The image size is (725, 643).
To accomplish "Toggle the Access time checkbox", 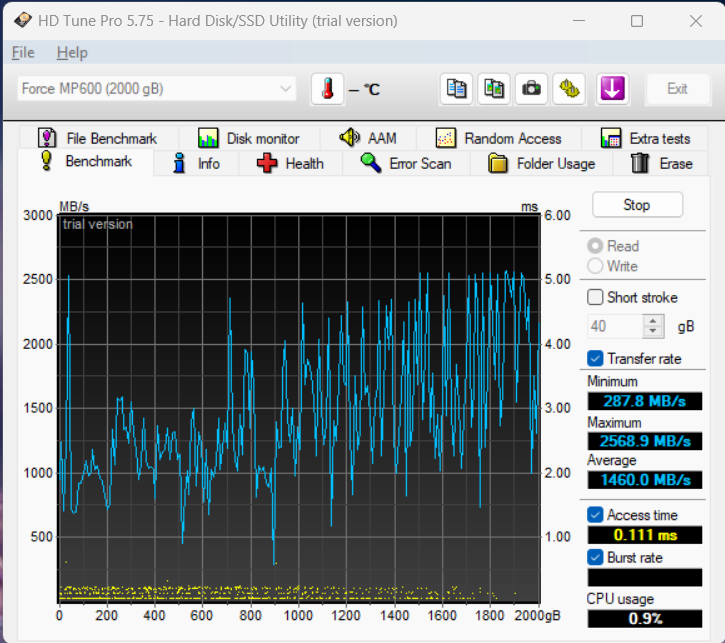I will (595, 514).
